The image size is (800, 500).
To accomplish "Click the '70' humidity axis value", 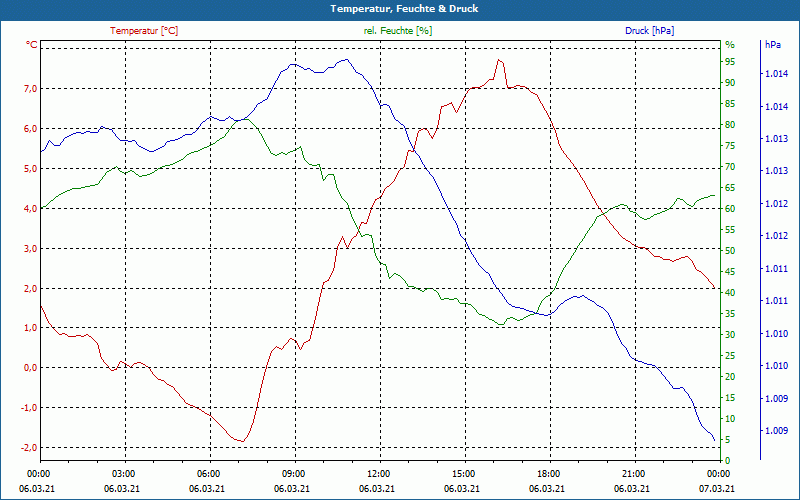I will coord(730,167).
